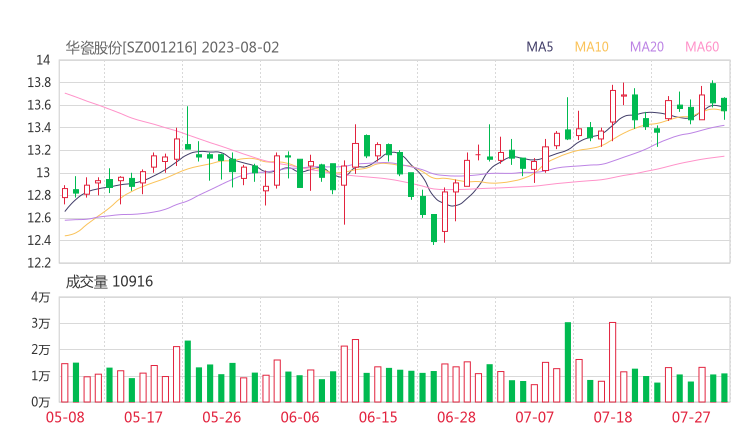Click the 07-07 date label
The image size is (740, 440).
[534, 417]
